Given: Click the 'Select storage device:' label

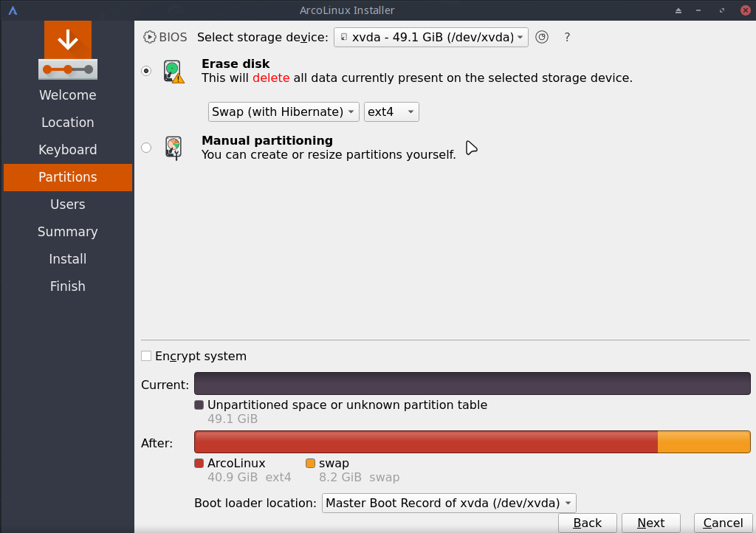Looking at the screenshot, I should click(263, 37).
